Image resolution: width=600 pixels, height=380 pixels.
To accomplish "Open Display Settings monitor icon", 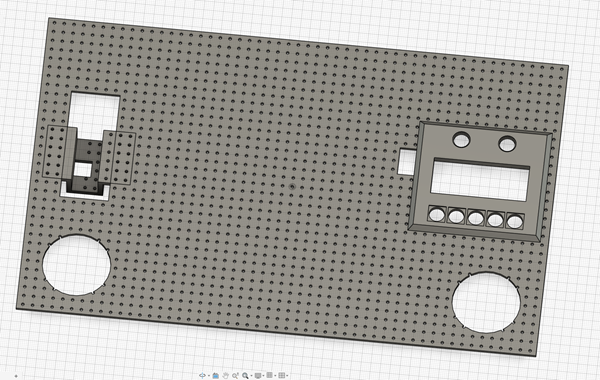I will [258, 375].
